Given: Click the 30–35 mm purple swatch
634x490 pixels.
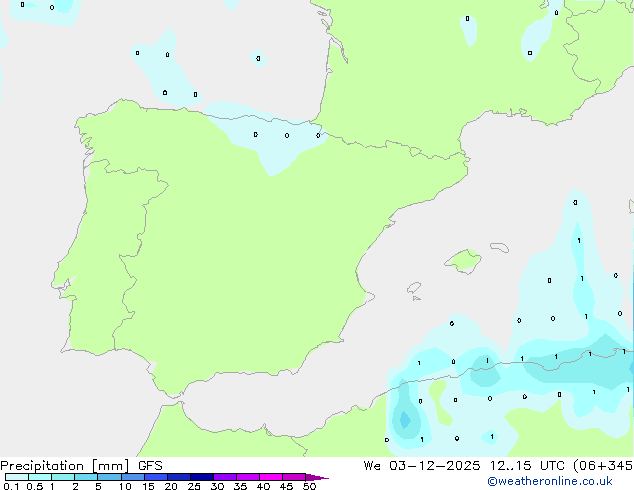Looking at the screenshot, I should [225, 477].
